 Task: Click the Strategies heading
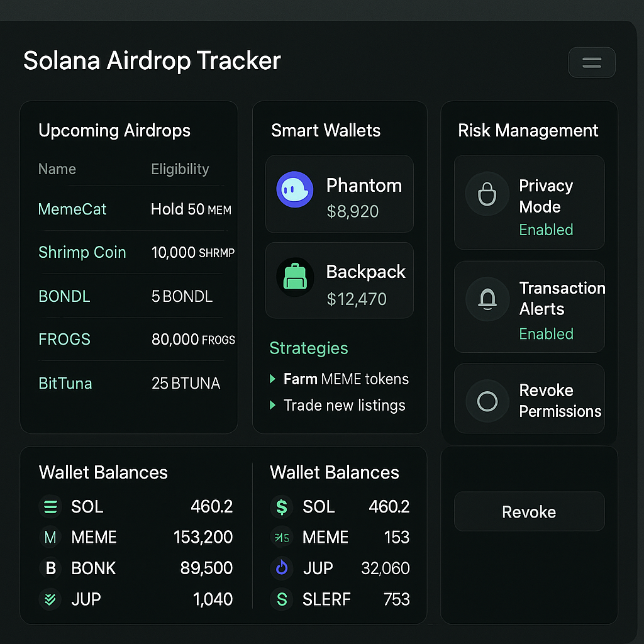(x=308, y=348)
